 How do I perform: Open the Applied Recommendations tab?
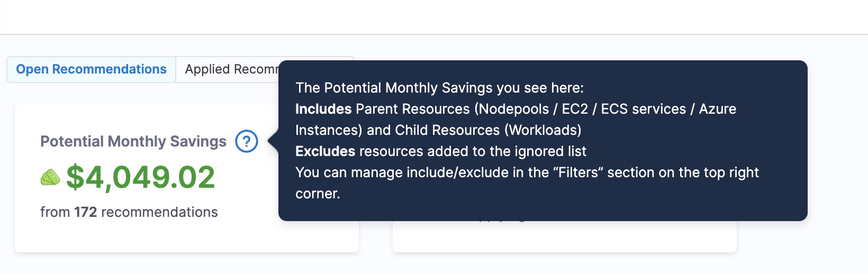click(x=231, y=69)
